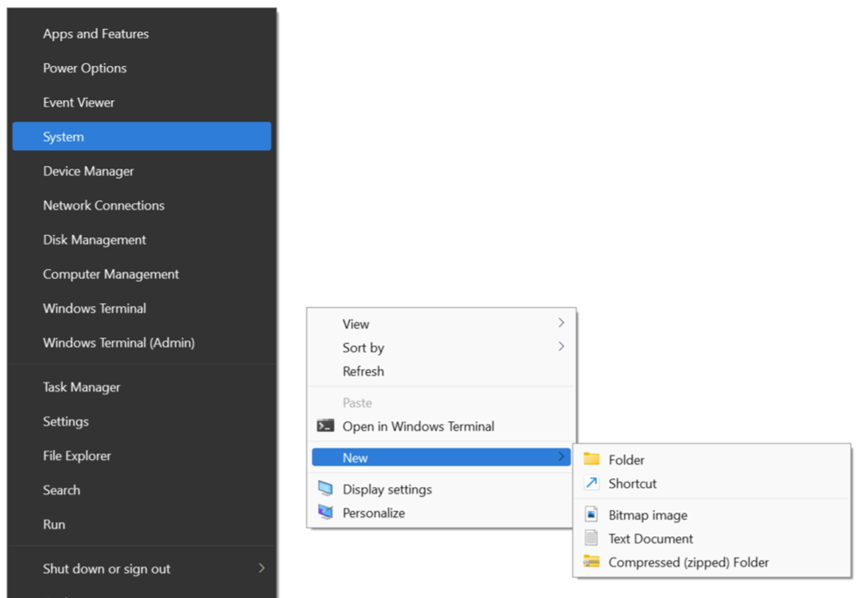Screen dimensions: 865x598
Task: Choose Run in the dark menu
Action: [x=142, y=524]
